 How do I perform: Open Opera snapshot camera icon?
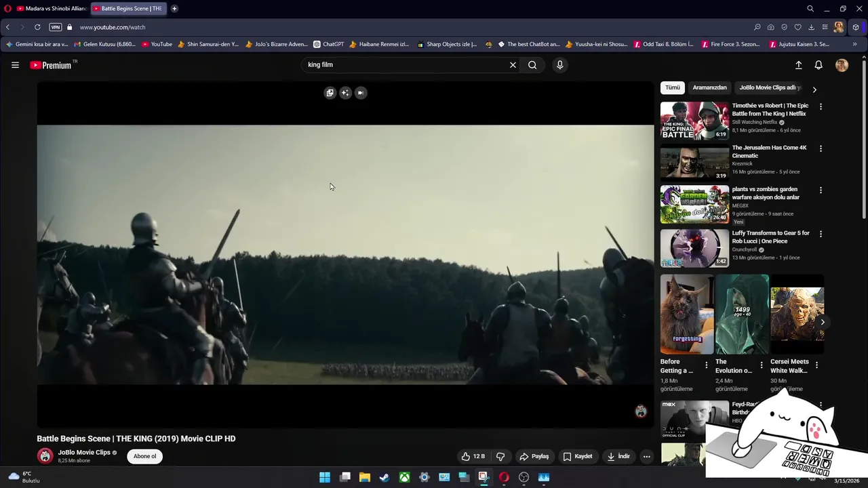coord(771,27)
